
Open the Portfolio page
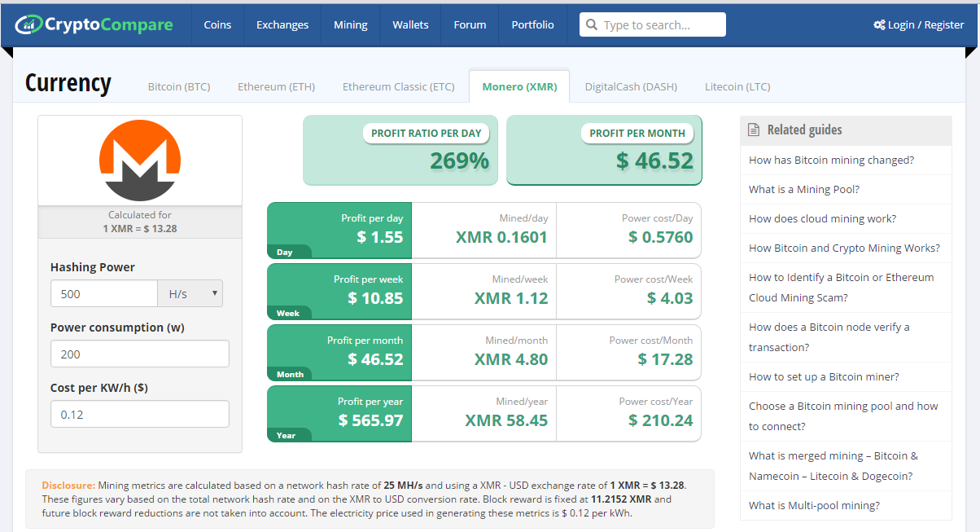point(533,25)
